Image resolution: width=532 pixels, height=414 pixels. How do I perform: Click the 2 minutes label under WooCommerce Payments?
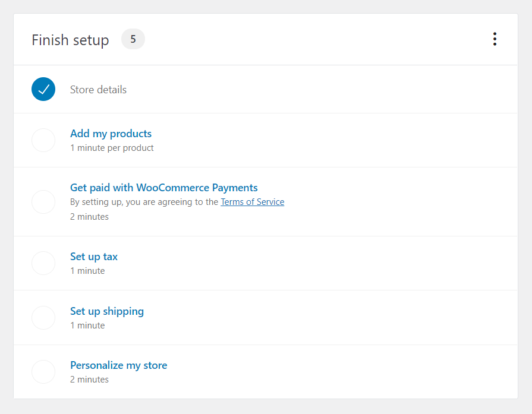(89, 216)
